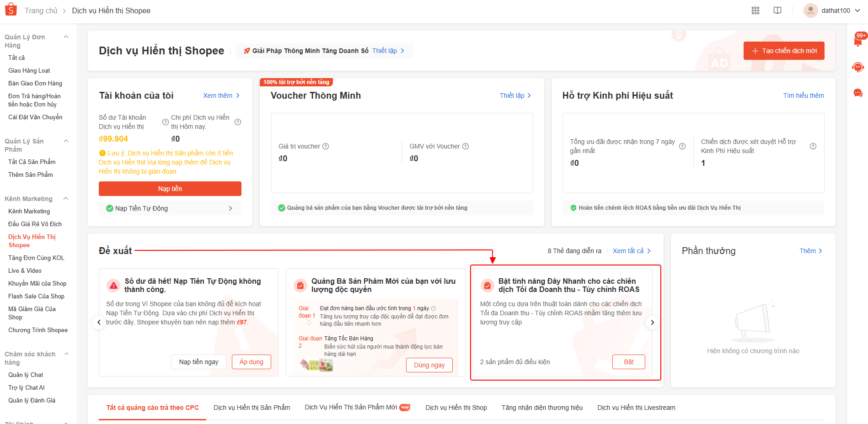Show next recommendation card with right arrow
The width and height of the screenshot is (868, 424).
point(652,323)
